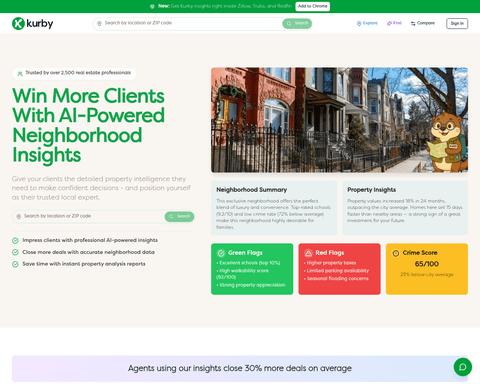Click 'Agents using our insights close 30% more deals' banner
This screenshot has height=384, width=480.
[x=240, y=368]
